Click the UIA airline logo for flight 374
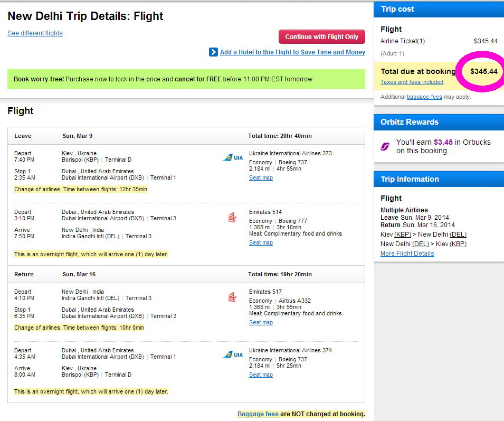 [x=232, y=354]
